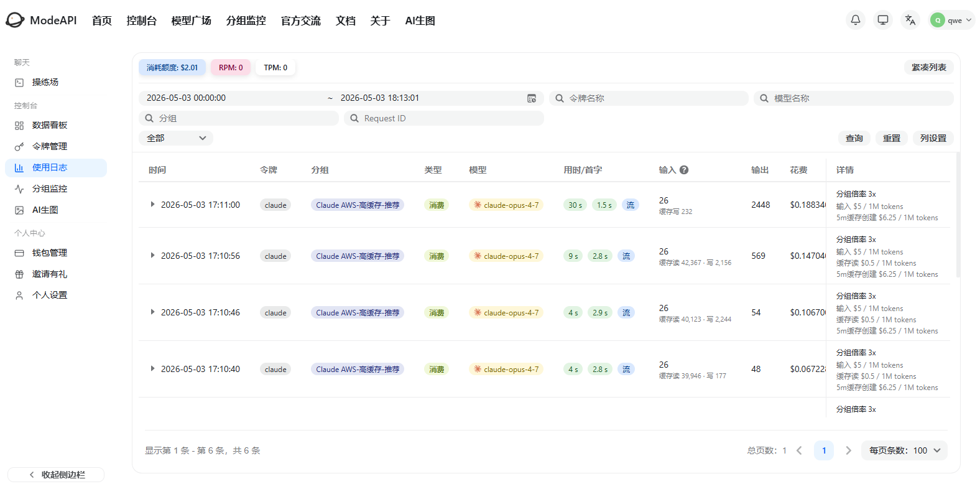Image resolution: width=980 pixels, height=489 pixels.
Task: Click the 消费 type tag in the 17:10:40 row
Action: (437, 369)
